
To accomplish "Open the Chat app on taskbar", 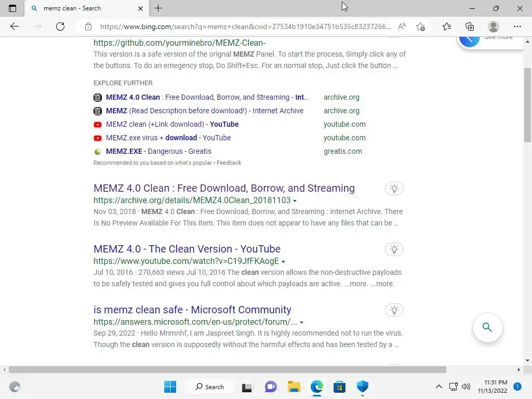I will pos(270,387).
